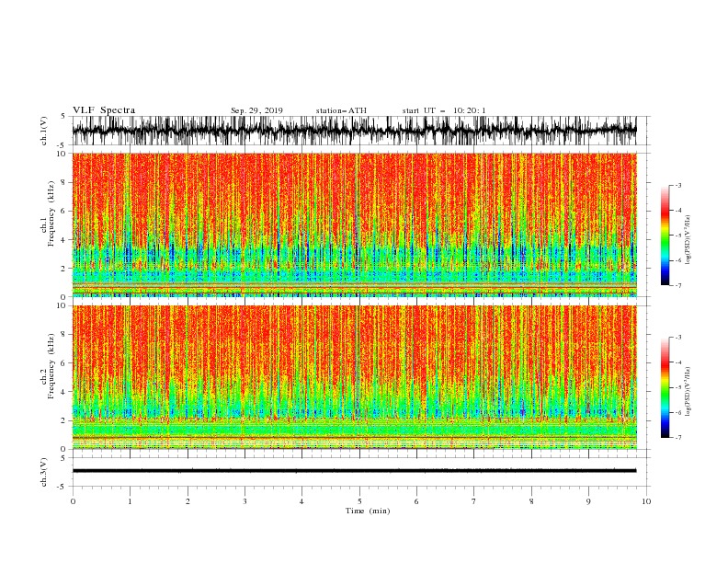Click the upper colorbar log(PSD) label
The height and width of the screenshot is (563, 728).
[688, 240]
